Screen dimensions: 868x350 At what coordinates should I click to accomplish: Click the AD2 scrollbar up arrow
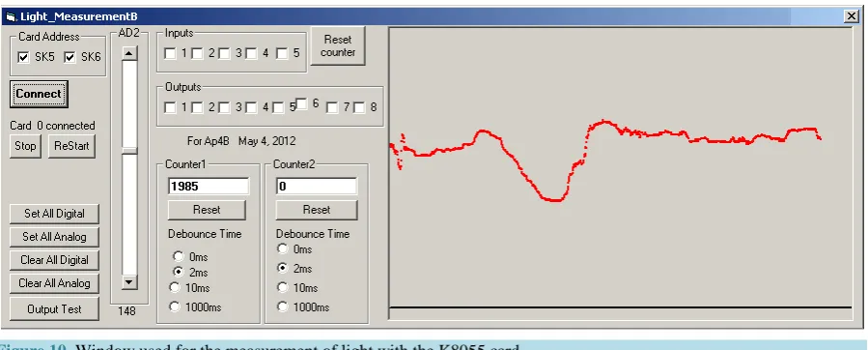pos(129,54)
